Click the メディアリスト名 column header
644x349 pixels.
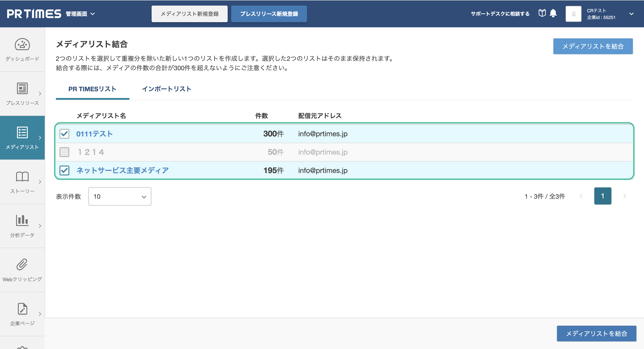101,116
